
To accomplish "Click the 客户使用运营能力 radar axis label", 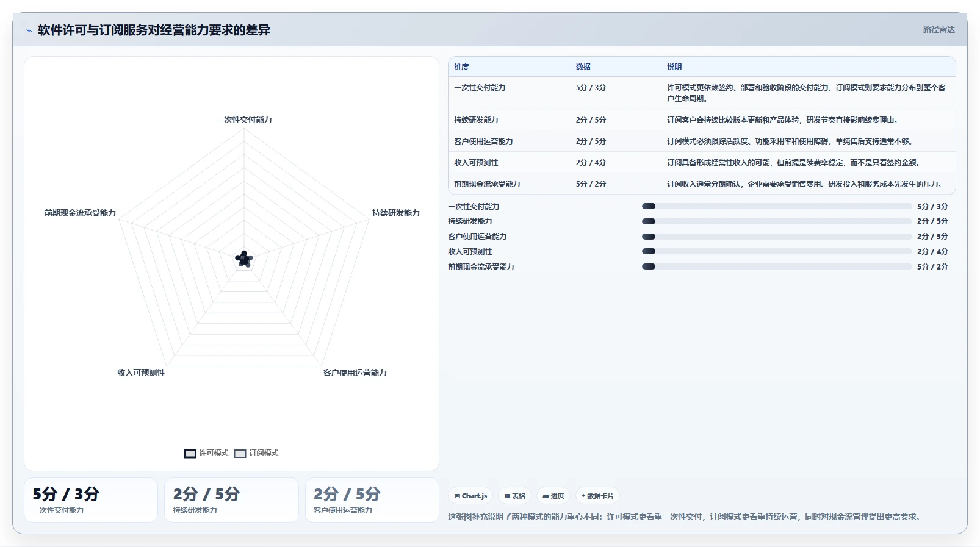I will coord(355,373).
